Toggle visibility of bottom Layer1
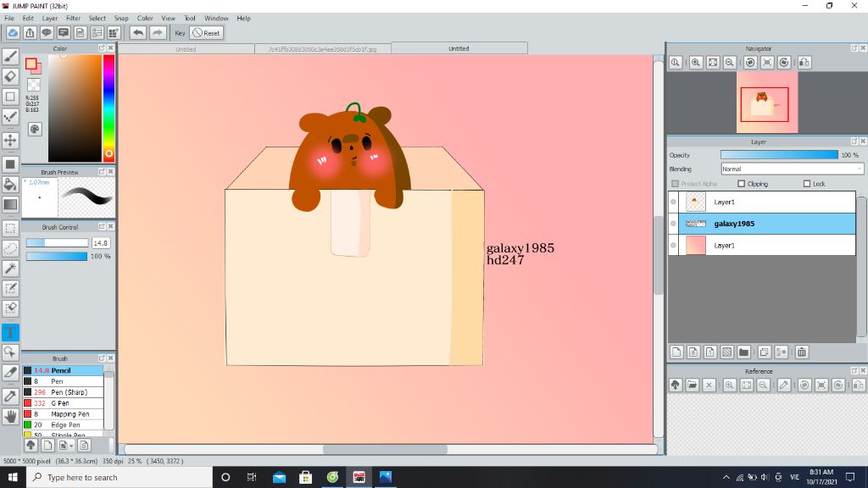 click(x=674, y=245)
